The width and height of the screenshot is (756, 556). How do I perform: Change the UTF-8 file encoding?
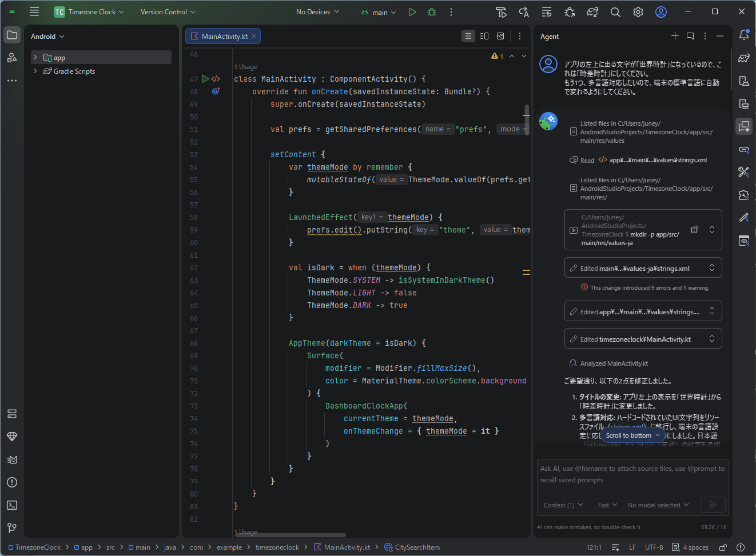(654, 547)
